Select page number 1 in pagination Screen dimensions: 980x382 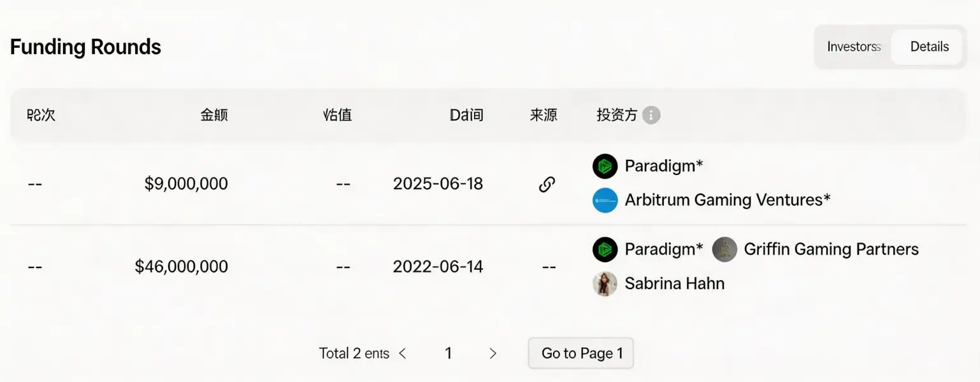tap(448, 353)
